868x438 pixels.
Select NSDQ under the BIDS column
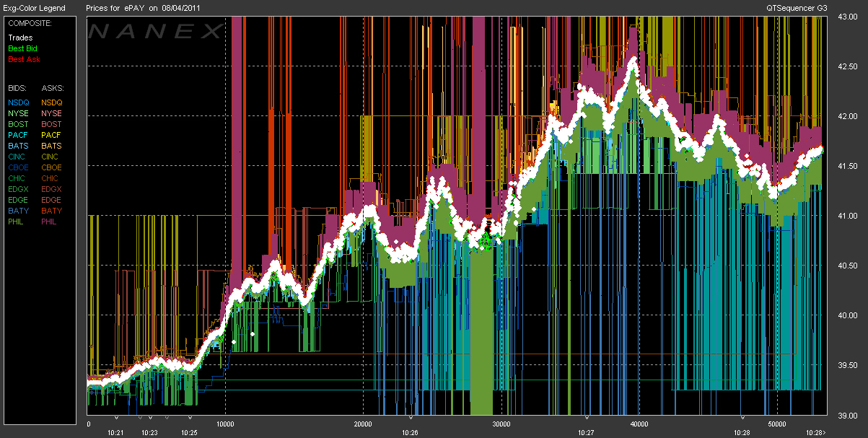(x=19, y=102)
